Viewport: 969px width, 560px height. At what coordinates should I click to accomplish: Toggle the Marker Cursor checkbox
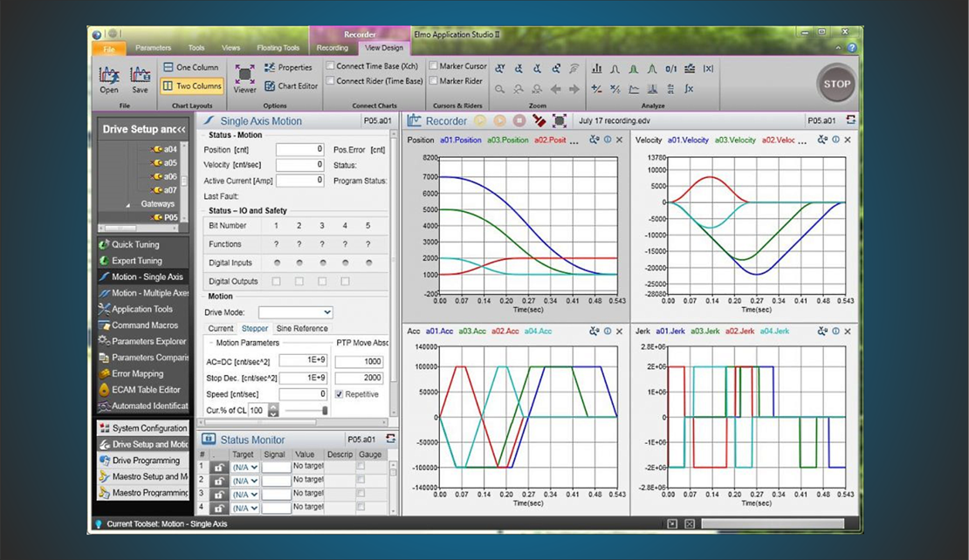coord(434,66)
